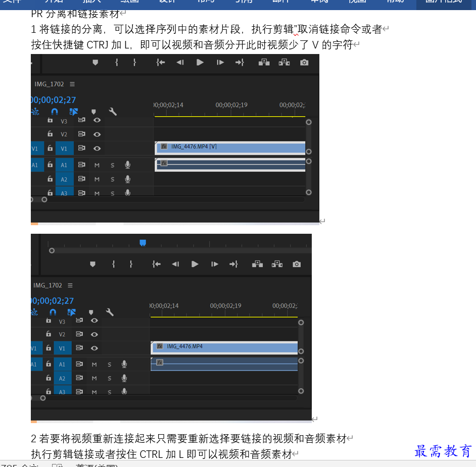Toggle V3 eye visibility in second screenshot
This screenshot has height=467, width=476.
point(94,321)
